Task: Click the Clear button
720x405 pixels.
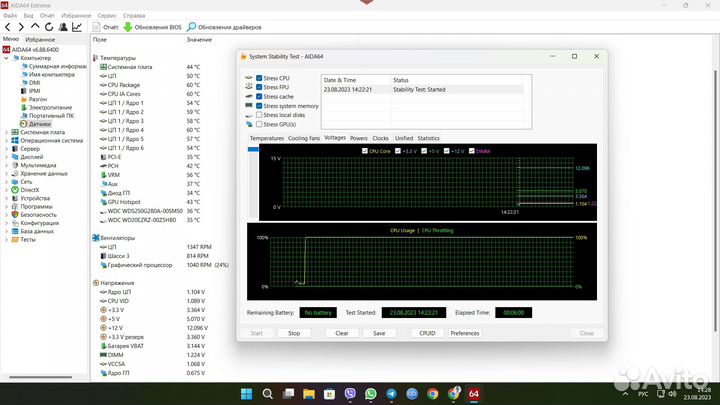Action: click(x=342, y=333)
